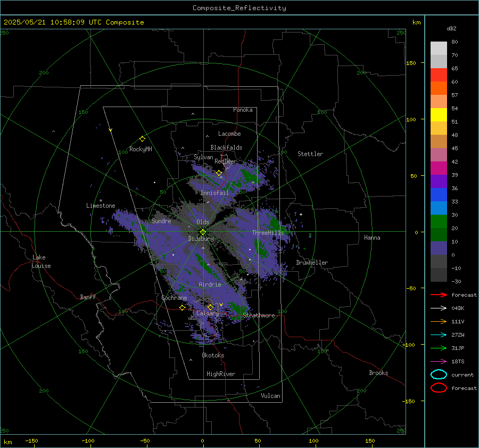
Task: Click the cyan 'current' ellipse icon
Action: [x=439, y=374]
